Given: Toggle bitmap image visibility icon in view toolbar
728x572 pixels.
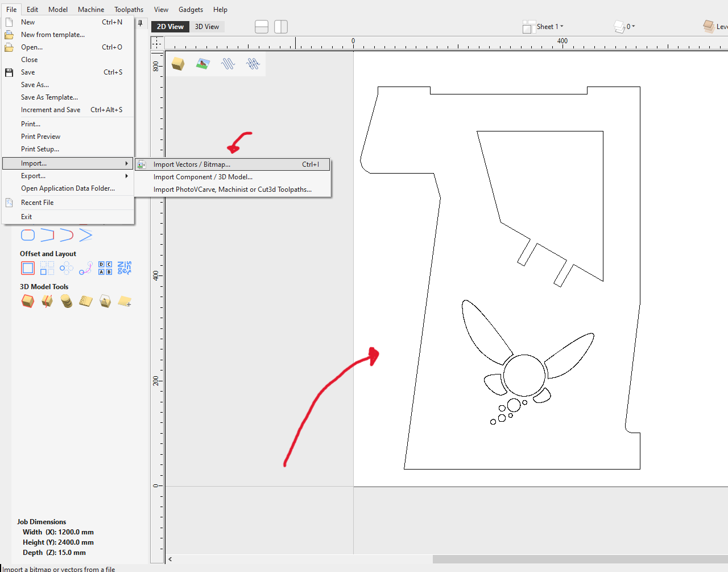Looking at the screenshot, I should pos(203,64).
